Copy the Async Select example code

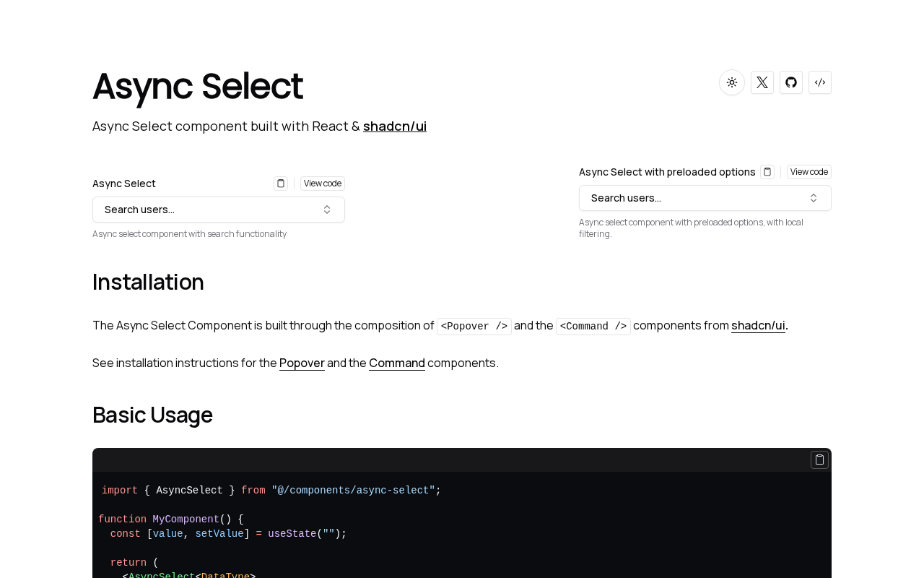(281, 184)
